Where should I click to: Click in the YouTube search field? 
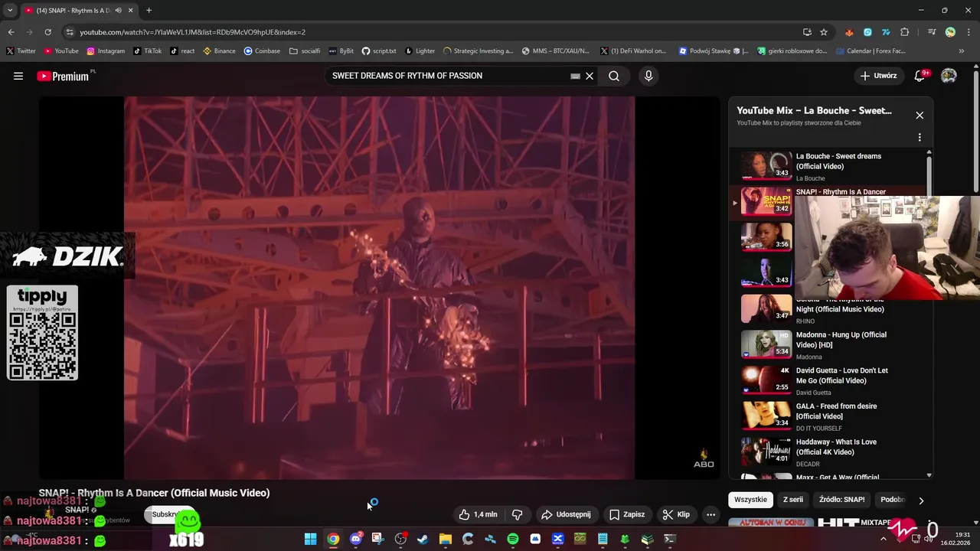tap(448, 76)
